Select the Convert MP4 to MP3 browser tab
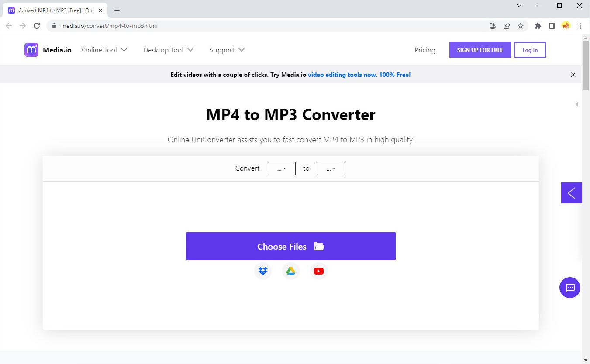 point(52,10)
